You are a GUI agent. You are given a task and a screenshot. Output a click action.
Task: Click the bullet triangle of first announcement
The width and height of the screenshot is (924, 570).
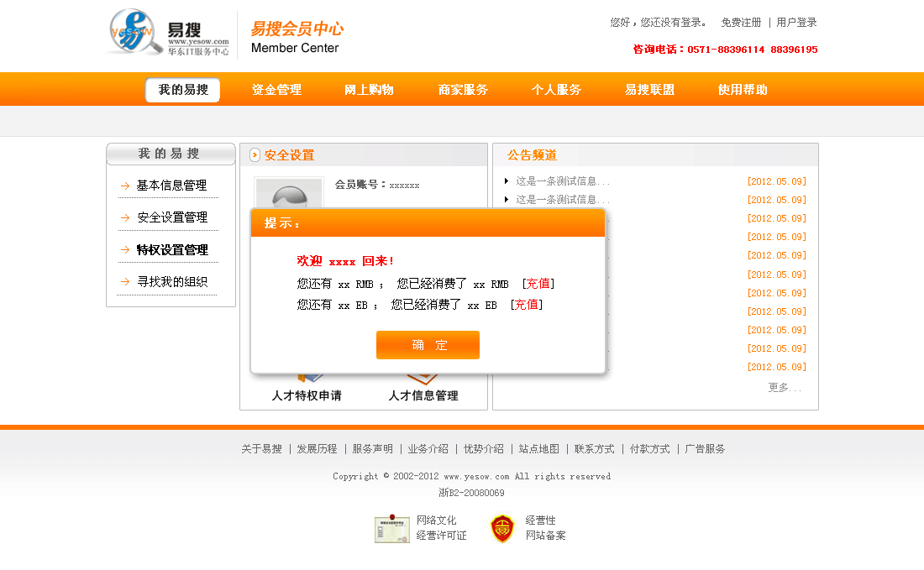point(507,180)
